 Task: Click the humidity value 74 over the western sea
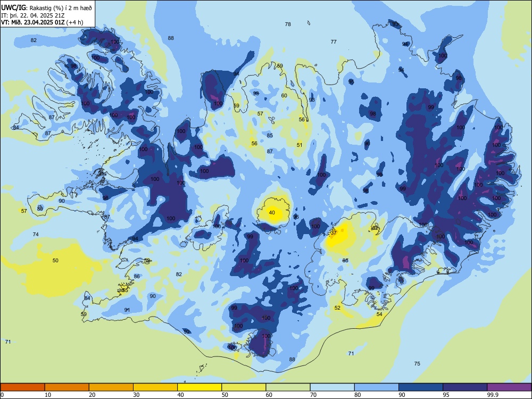(36, 235)
